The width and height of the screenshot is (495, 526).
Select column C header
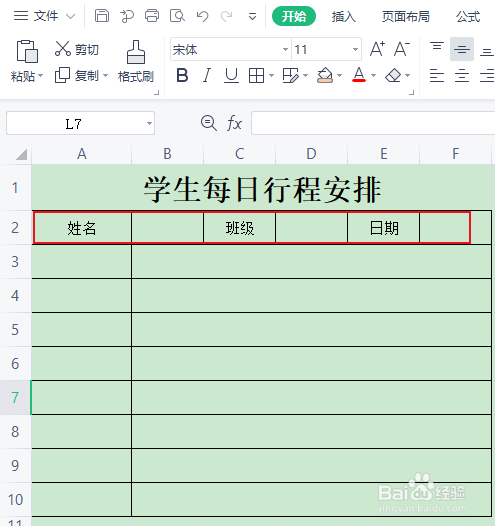click(x=239, y=154)
